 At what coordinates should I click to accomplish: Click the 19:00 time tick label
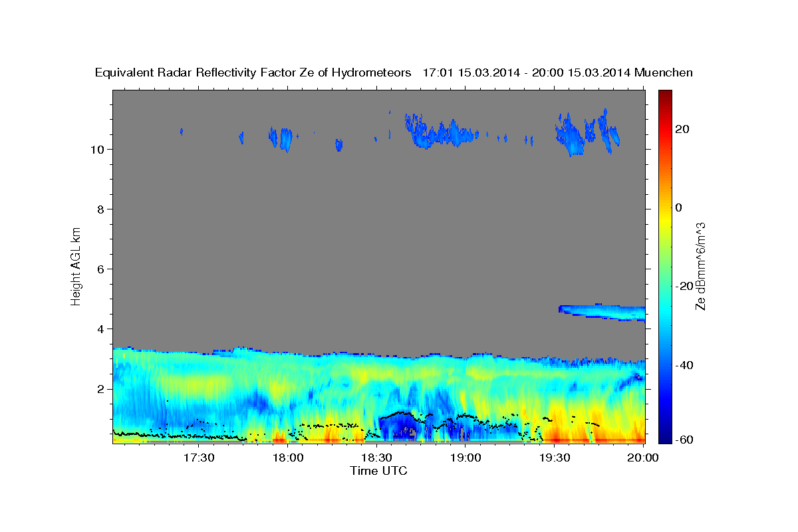[465, 458]
